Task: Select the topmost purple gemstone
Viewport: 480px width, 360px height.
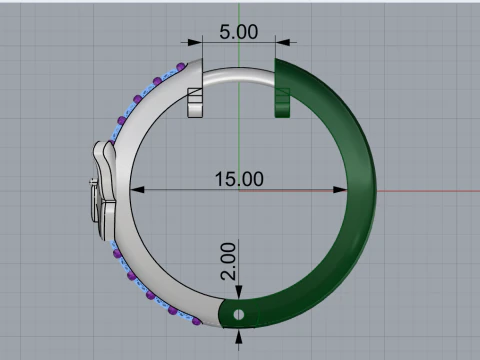Action: (x=181, y=67)
